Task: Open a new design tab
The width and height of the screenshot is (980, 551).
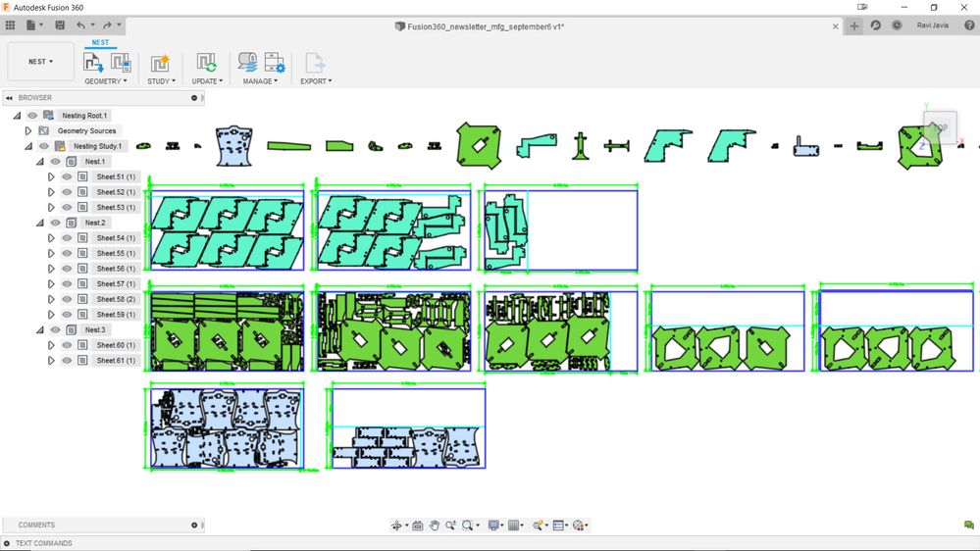Action: tap(854, 25)
